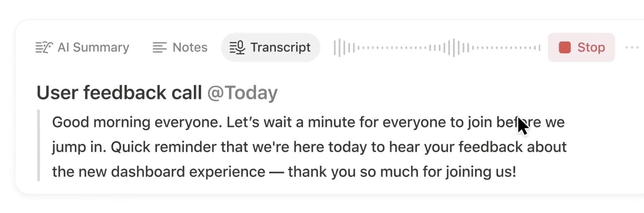Switch to the AI Summary tab
644x213 pixels.
[82, 47]
